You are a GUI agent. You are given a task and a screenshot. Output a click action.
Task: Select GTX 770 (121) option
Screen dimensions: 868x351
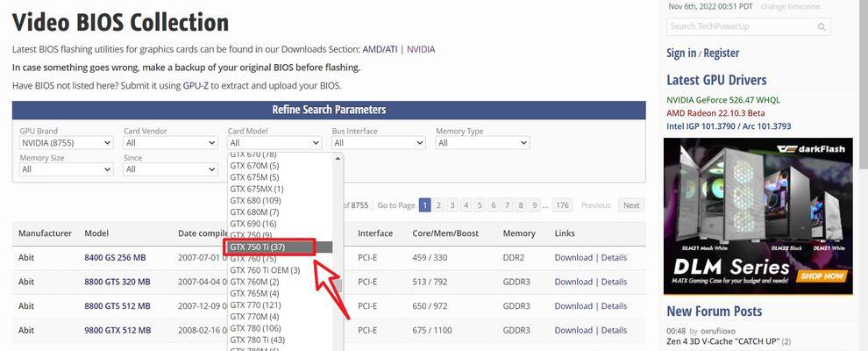(280, 305)
